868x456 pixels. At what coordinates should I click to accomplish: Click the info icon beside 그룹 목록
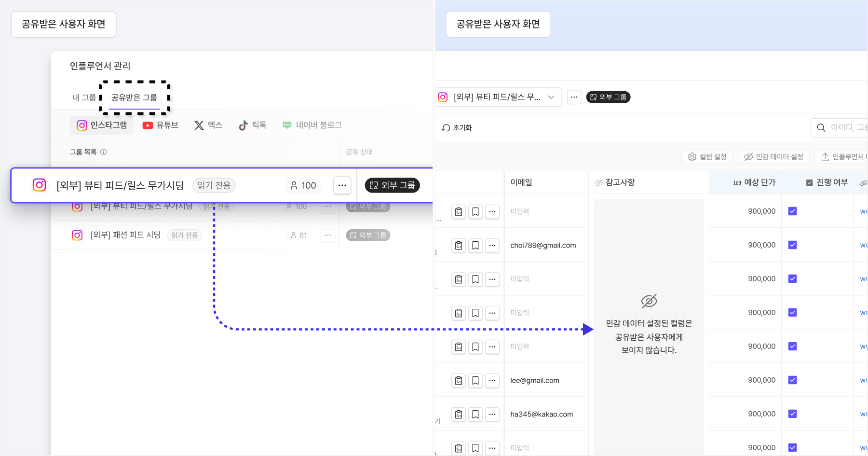click(103, 152)
